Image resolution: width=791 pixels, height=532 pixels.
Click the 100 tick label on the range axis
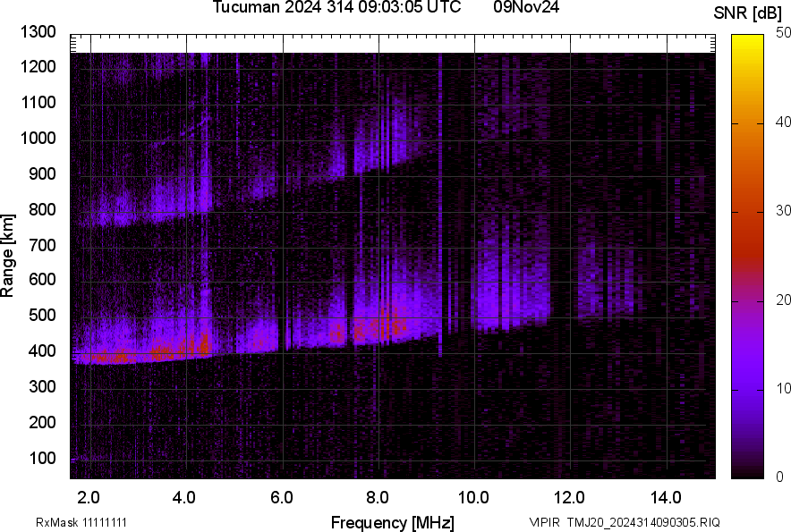pyautogui.click(x=43, y=458)
